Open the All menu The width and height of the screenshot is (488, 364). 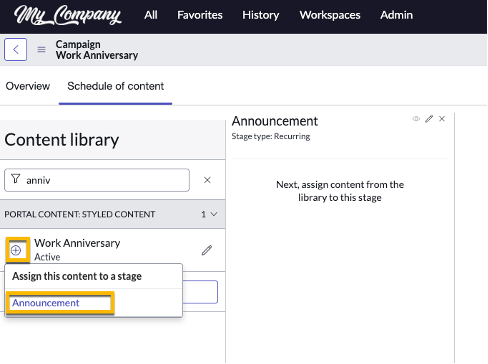[x=151, y=15]
